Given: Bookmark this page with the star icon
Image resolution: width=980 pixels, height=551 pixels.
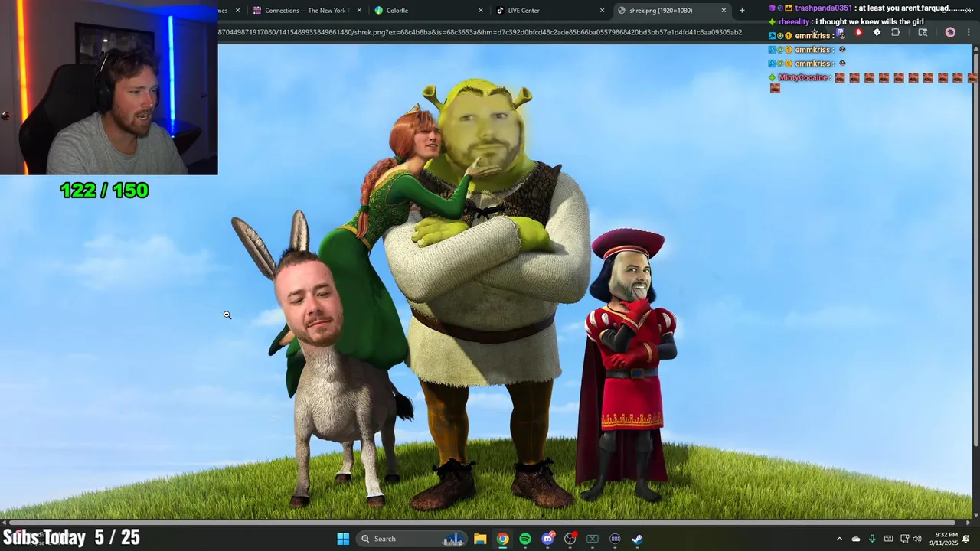Looking at the screenshot, I should 815,32.
